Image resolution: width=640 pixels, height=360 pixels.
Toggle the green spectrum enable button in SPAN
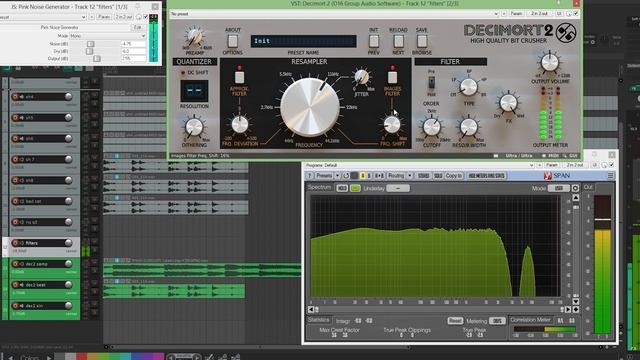[355, 188]
